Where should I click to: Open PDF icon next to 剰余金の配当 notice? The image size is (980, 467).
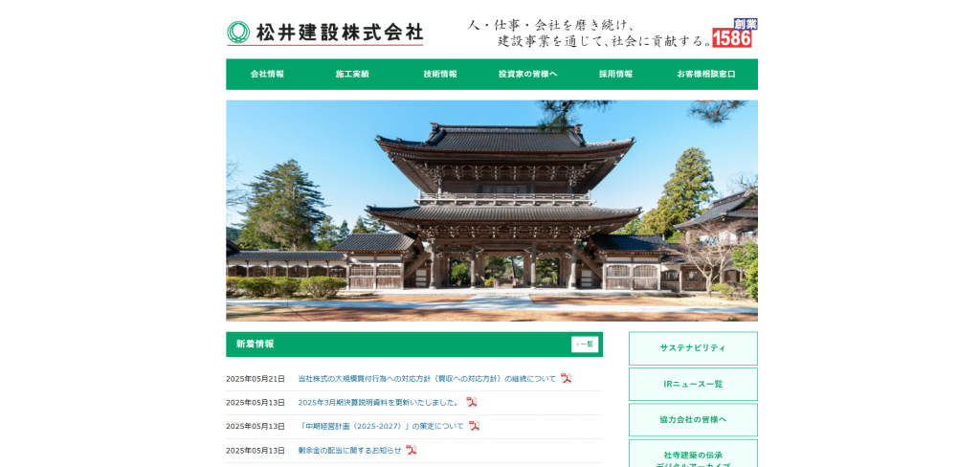411,450
